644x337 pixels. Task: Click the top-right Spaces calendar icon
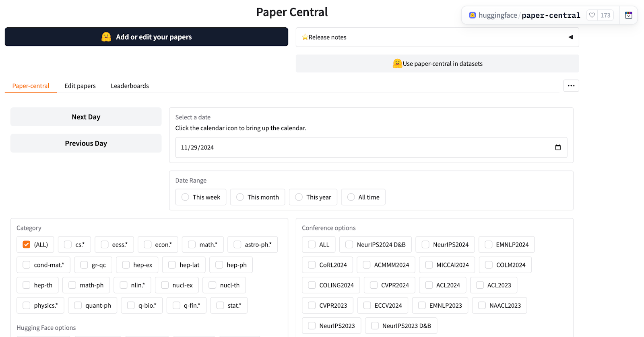coord(628,15)
